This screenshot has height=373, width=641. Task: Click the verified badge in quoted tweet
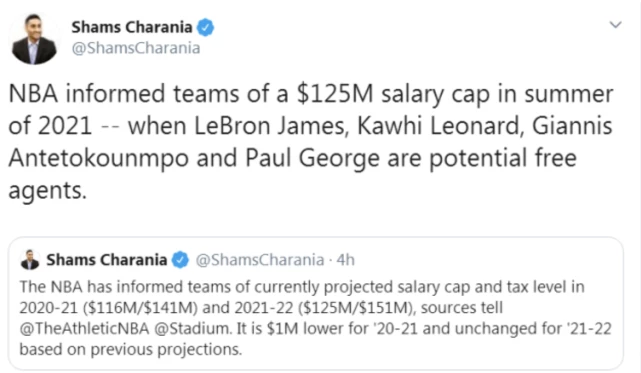pyautogui.click(x=180, y=260)
